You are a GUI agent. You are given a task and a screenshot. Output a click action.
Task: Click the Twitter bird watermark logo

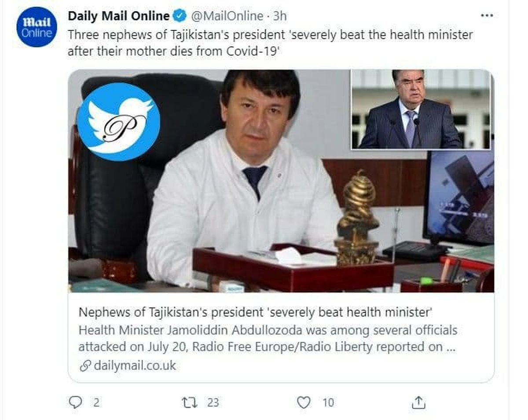pyautogui.click(x=118, y=122)
